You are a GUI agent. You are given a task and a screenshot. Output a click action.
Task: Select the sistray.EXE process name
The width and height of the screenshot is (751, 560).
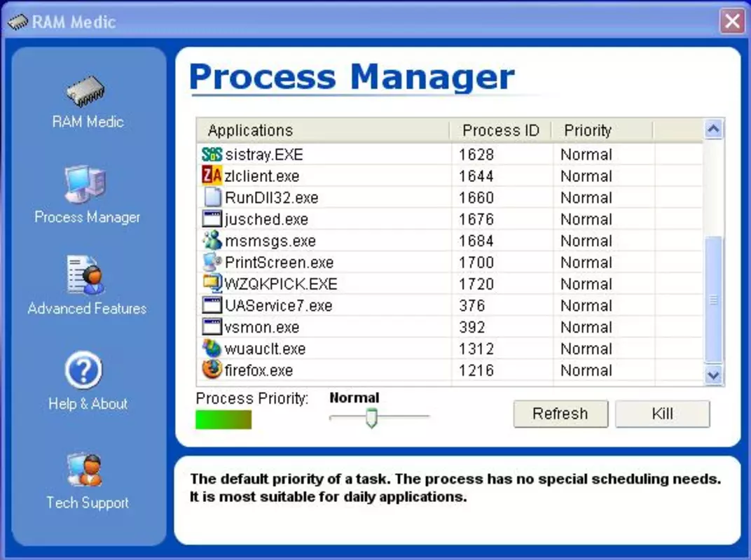pyautogui.click(x=264, y=155)
